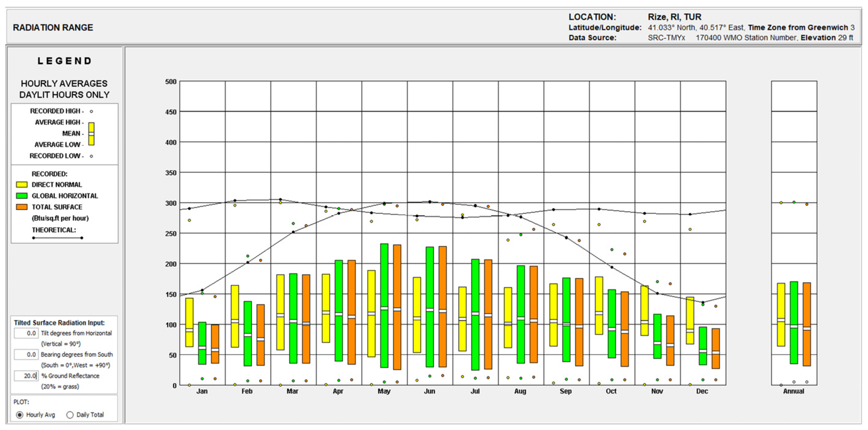
Task: Click the Bearing degrees from South field
Action: [x=26, y=354]
